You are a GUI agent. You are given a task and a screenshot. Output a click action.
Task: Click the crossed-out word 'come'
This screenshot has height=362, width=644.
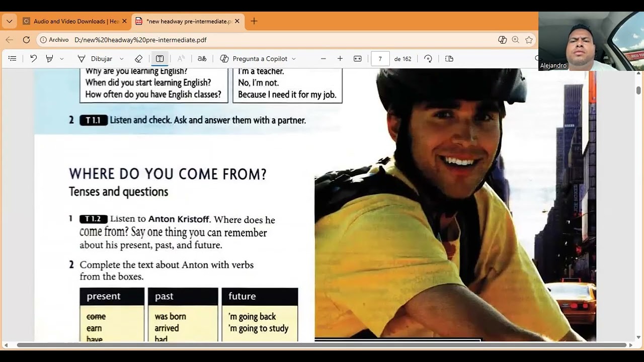click(96, 316)
